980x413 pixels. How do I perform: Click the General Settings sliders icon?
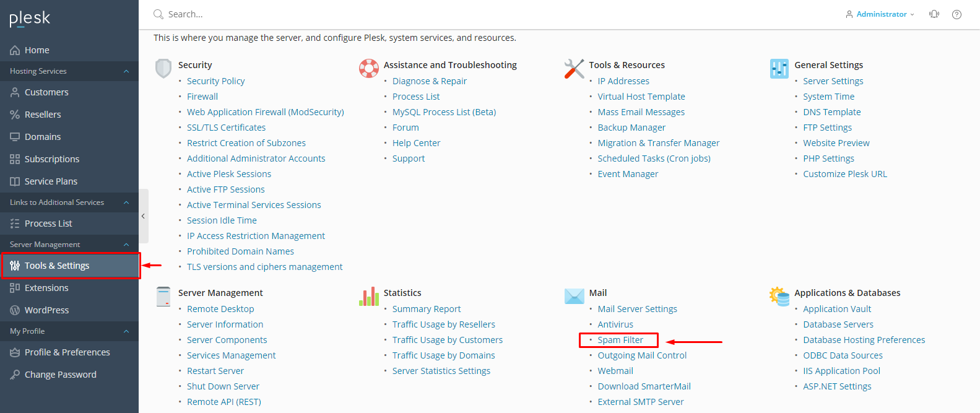(x=779, y=68)
